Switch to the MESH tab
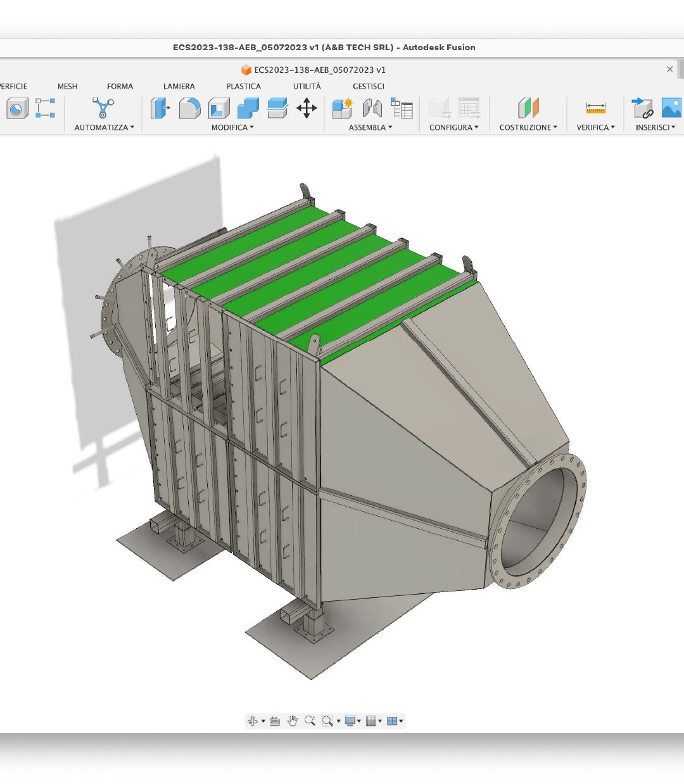This screenshot has height=784, width=684. tap(67, 86)
